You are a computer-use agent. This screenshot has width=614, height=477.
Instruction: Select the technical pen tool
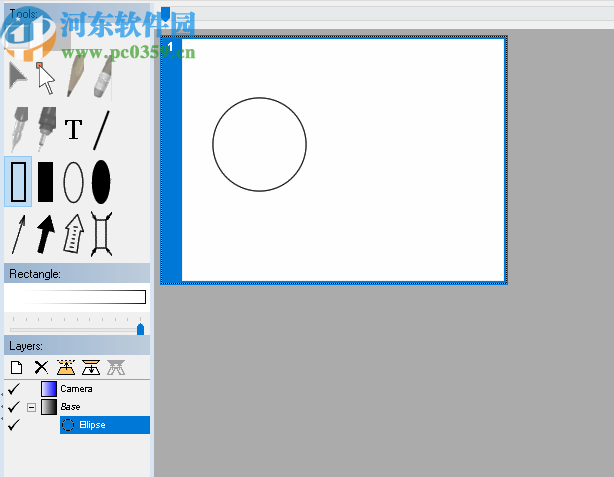(47, 129)
